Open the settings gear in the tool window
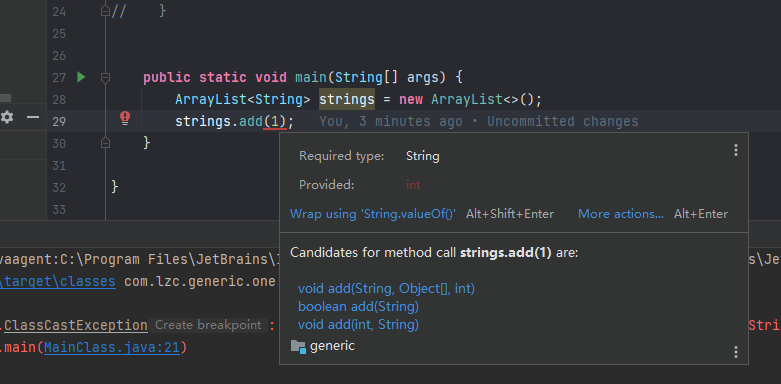 point(7,118)
